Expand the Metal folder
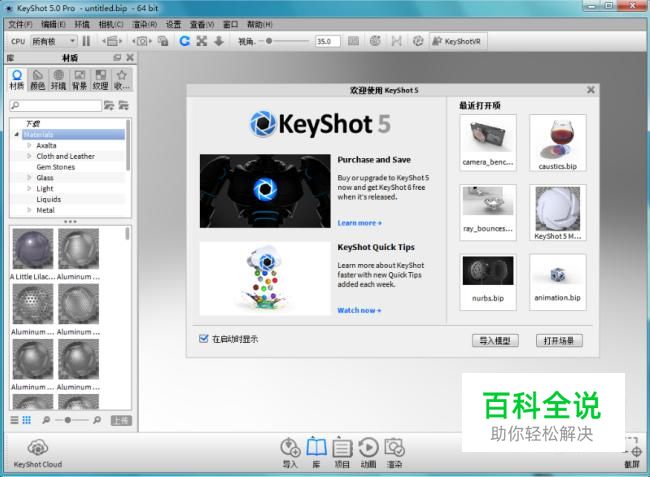The height and width of the screenshot is (477, 650). (29, 210)
